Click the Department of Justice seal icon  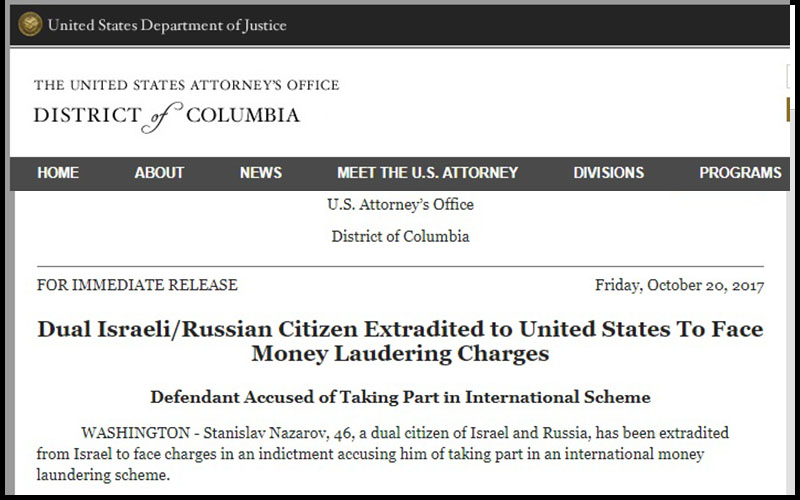point(30,23)
